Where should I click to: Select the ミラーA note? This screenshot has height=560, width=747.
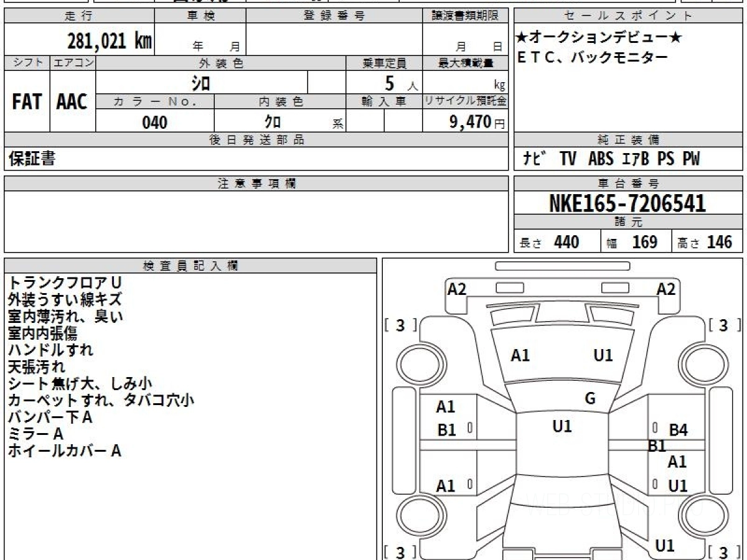(x=35, y=434)
